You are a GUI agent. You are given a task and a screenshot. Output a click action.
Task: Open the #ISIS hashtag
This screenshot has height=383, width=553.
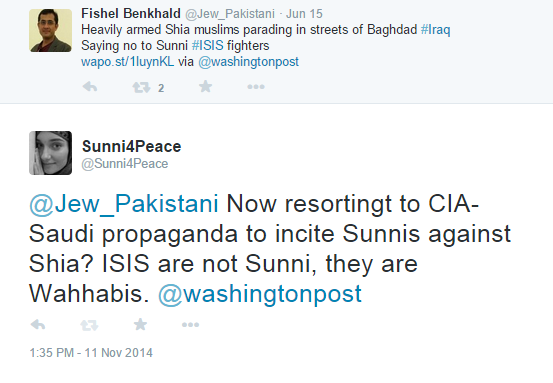point(208,45)
